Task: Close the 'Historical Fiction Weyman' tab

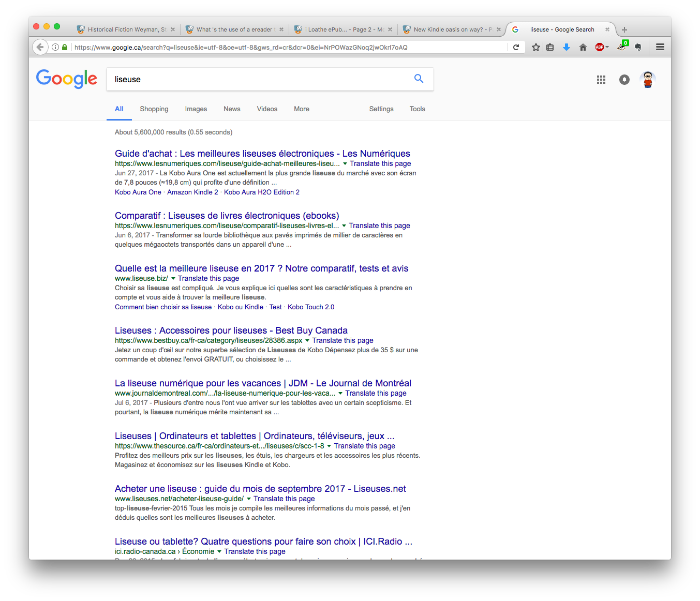Action: 173,29
